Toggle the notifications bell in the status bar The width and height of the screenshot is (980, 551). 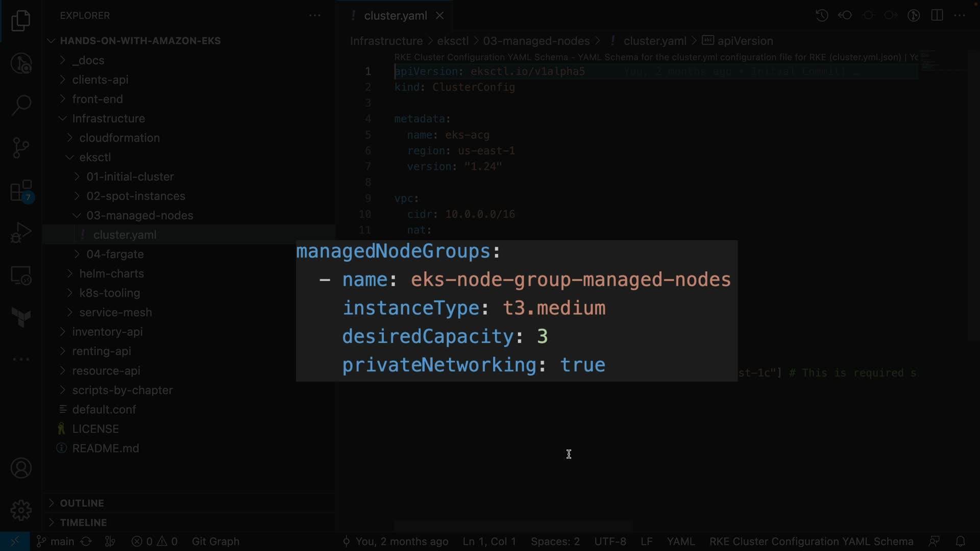960,541
